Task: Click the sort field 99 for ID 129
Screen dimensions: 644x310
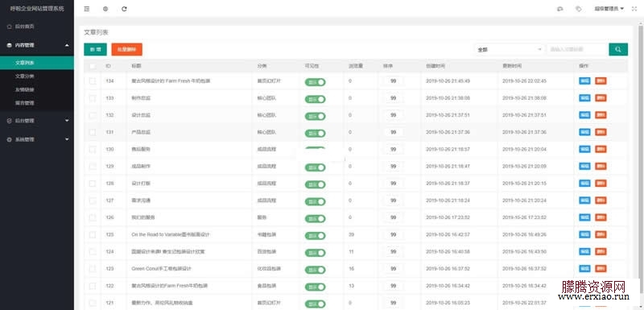Action: 393,167
